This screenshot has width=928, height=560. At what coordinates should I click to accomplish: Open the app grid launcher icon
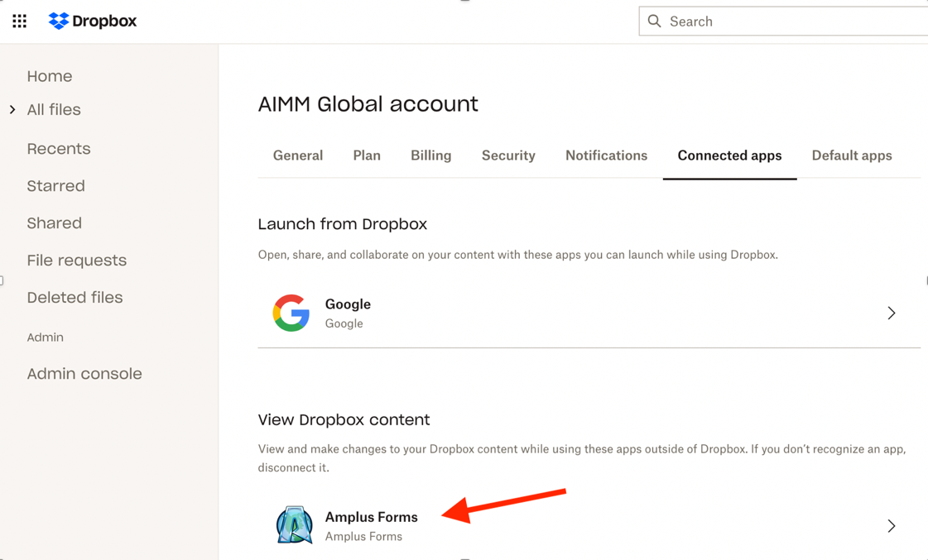tap(20, 22)
